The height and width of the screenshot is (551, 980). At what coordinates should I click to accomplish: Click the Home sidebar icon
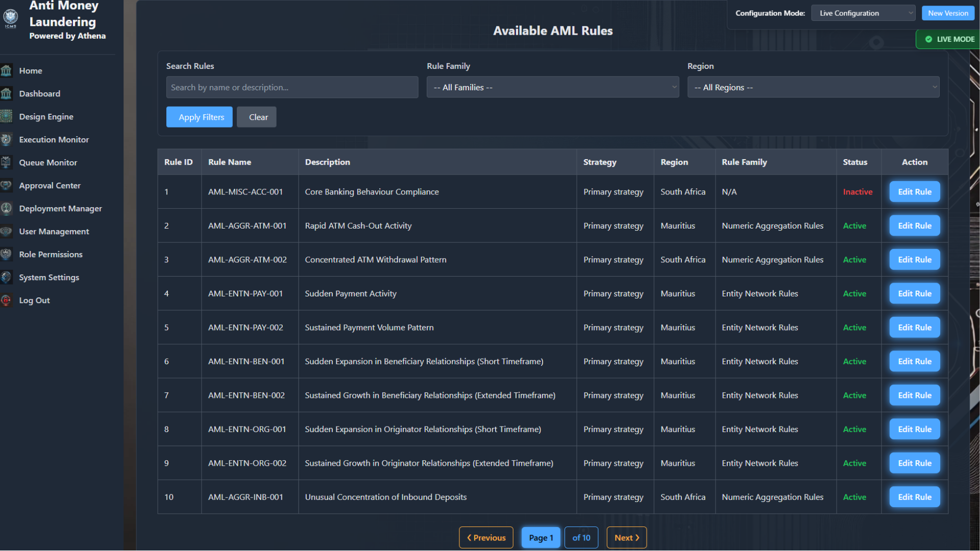tap(7, 71)
